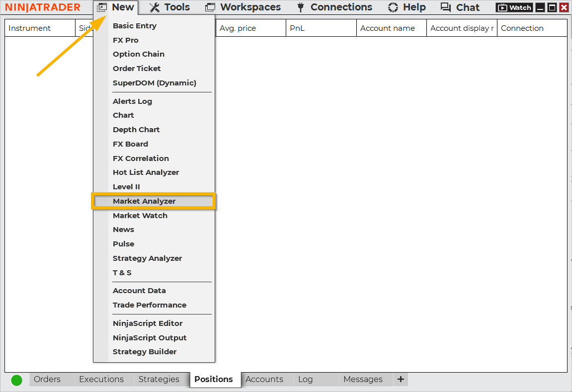Viewport: 572px width, 392px height.
Task: Click the Chat speech bubbles icon
Action: 445,7
